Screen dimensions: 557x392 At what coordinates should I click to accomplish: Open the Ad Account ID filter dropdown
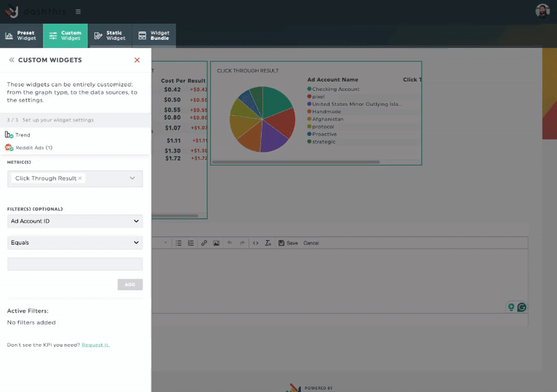tap(74, 221)
